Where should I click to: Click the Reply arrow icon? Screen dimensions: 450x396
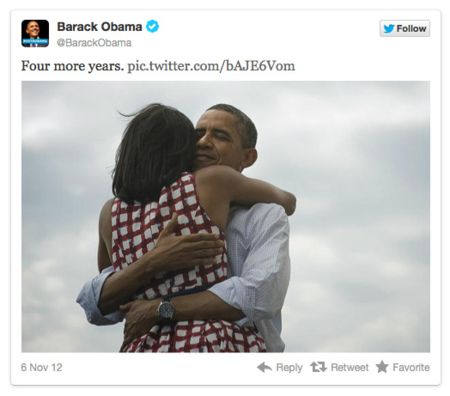(265, 367)
